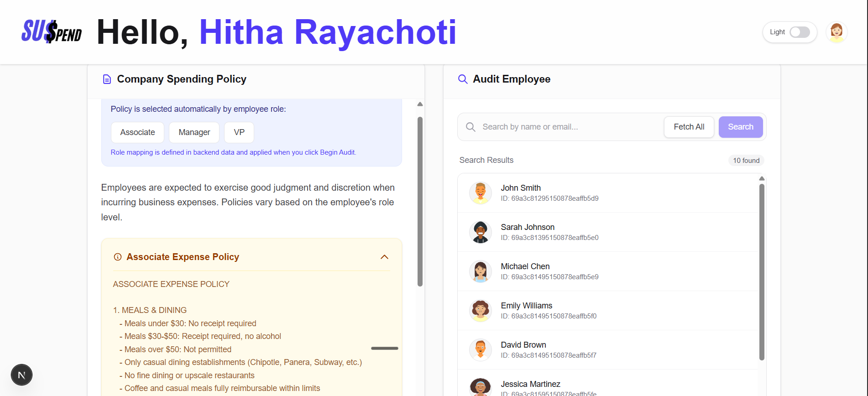The image size is (868, 396).
Task: Click Emily Williams's avatar
Action: click(x=481, y=311)
